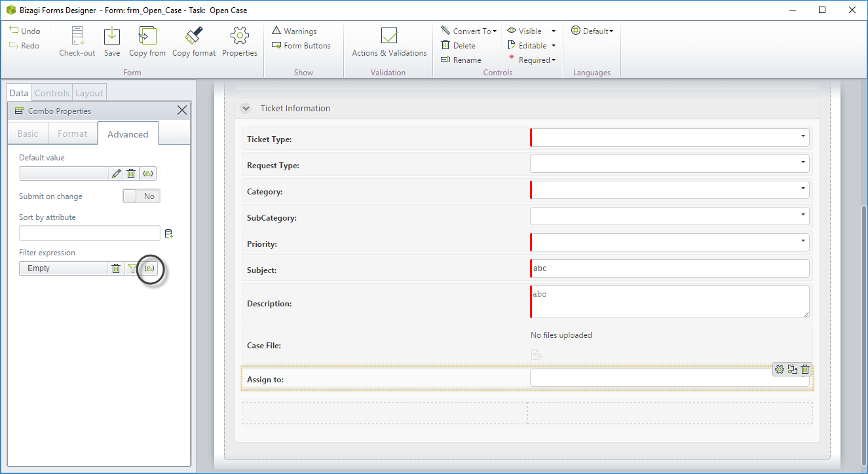The width and height of the screenshot is (868, 474).
Task: Open Actions & Validations
Action: pyautogui.click(x=389, y=42)
